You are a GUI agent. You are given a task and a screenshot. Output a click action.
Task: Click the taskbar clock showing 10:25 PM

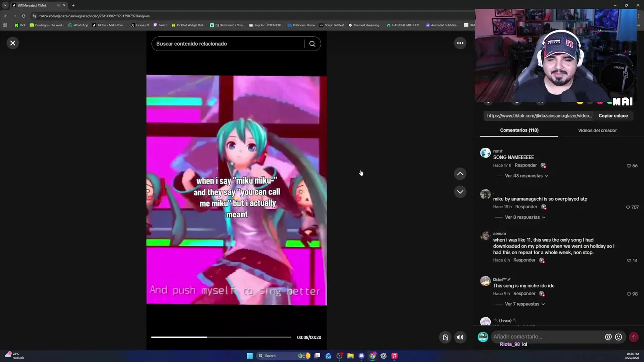tap(633, 356)
